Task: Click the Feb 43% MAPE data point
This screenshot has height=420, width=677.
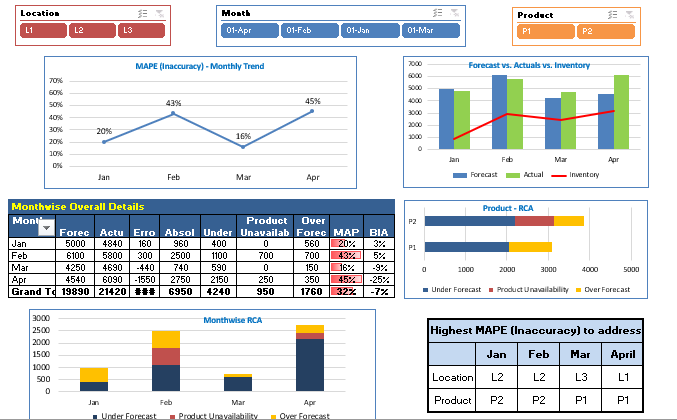Action: click(173, 113)
